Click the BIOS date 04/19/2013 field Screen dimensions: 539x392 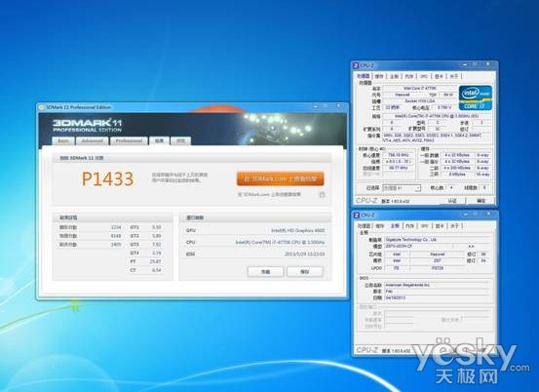tap(438, 297)
